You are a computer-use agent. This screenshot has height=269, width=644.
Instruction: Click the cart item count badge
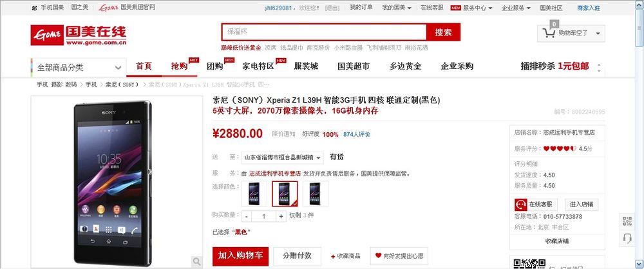pyautogui.click(x=554, y=25)
